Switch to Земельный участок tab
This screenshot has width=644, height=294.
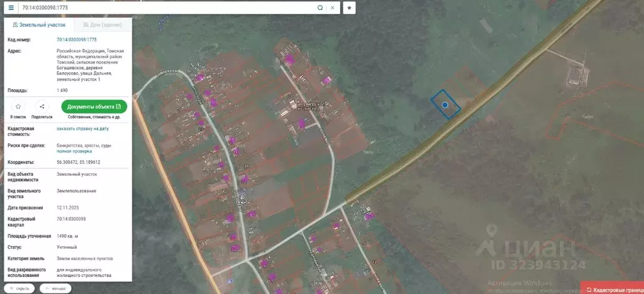(x=39, y=25)
